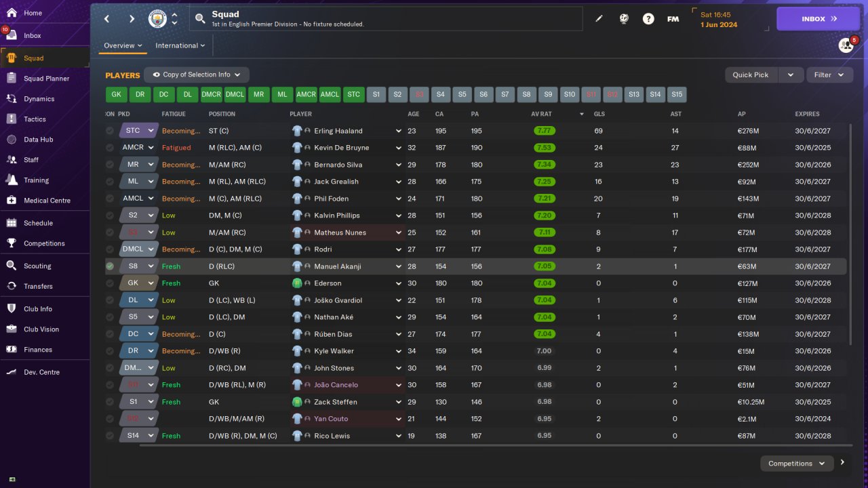Open player Rico Lewis
The height and width of the screenshot is (488, 868).
point(332,436)
